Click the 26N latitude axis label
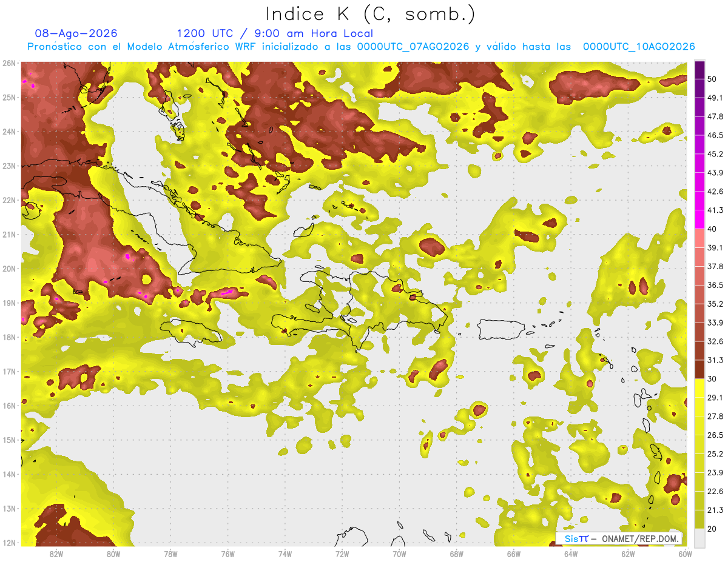The width and height of the screenshot is (728, 562). [x=9, y=63]
